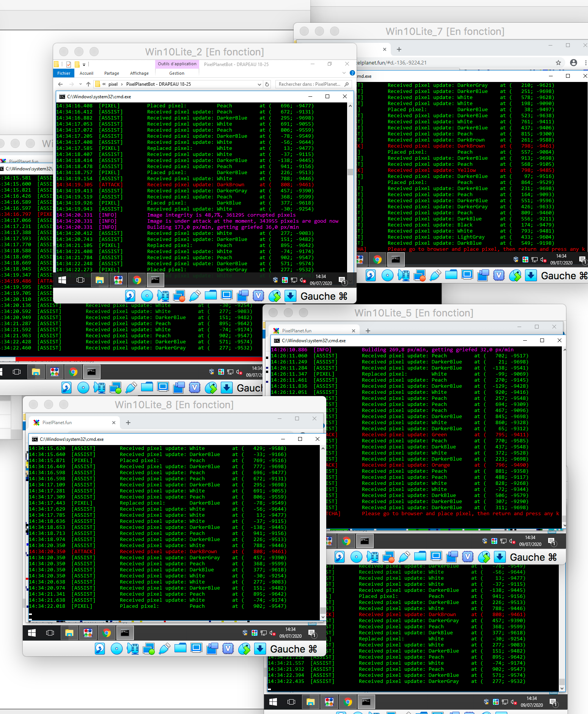Click USB devices icon in Win10Lite_5 status bar
This screenshot has width=588, height=714.
(404, 557)
